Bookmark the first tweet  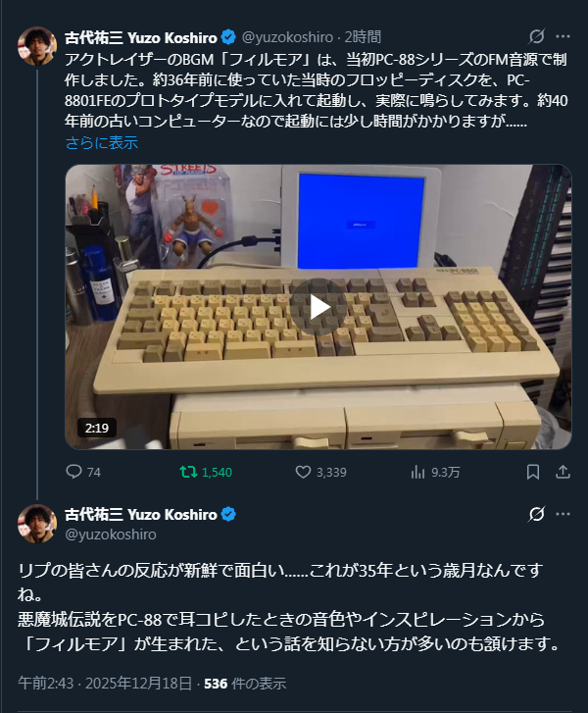[x=532, y=472]
